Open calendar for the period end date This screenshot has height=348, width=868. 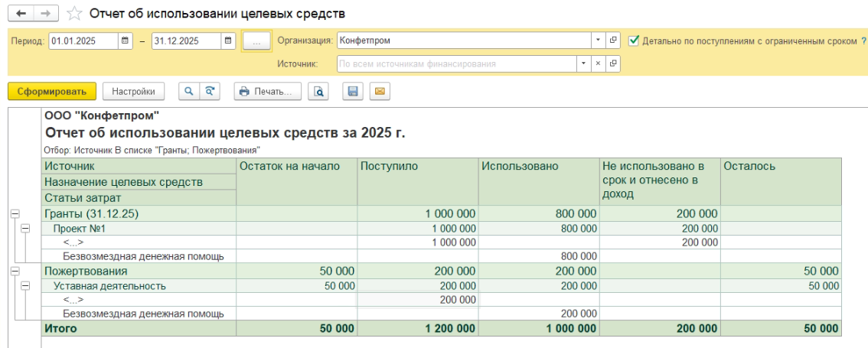click(228, 41)
